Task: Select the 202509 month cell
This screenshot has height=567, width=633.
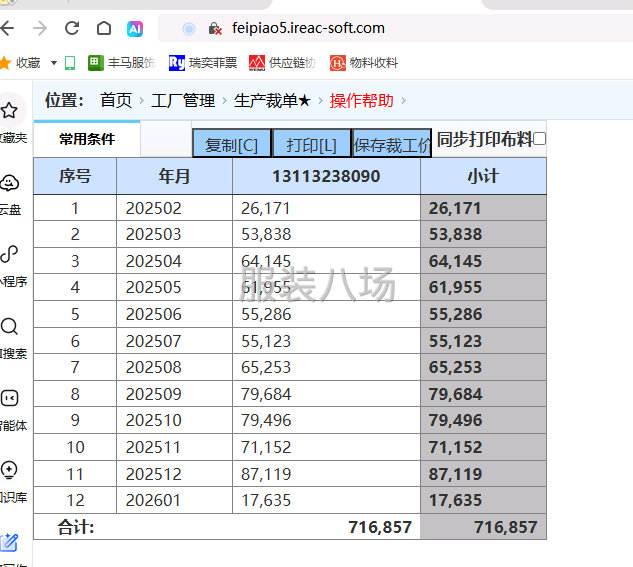Action: pyautogui.click(x=174, y=394)
